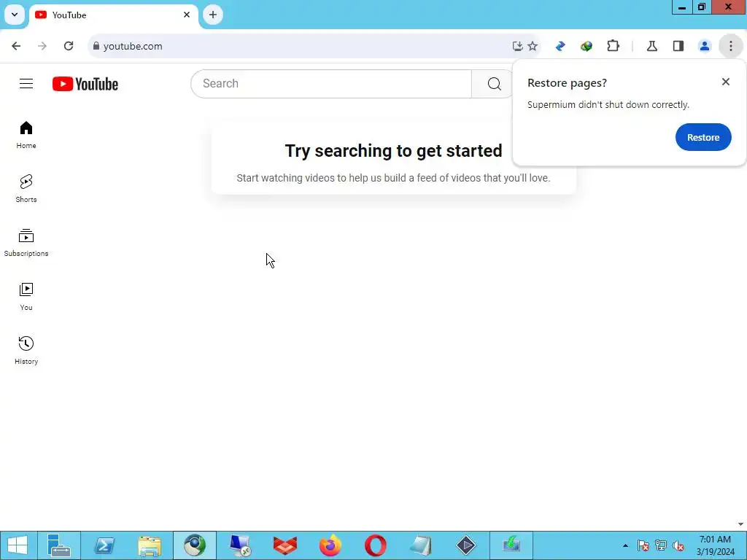This screenshot has width=747, height=560.
Task: Click the network tray icon
Action: coord(661,545)
